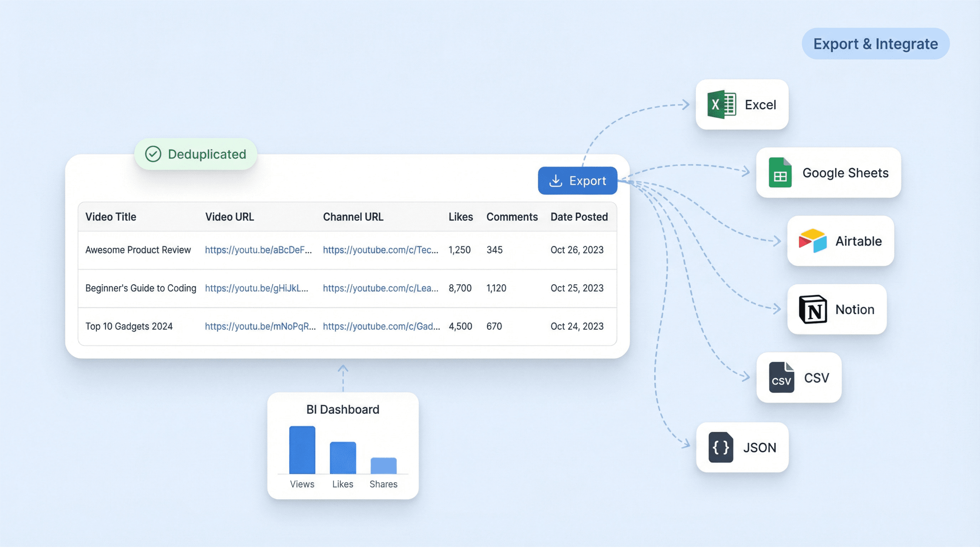Click the Video Title column header
980x548 pixels.
(x=111, y=217)
